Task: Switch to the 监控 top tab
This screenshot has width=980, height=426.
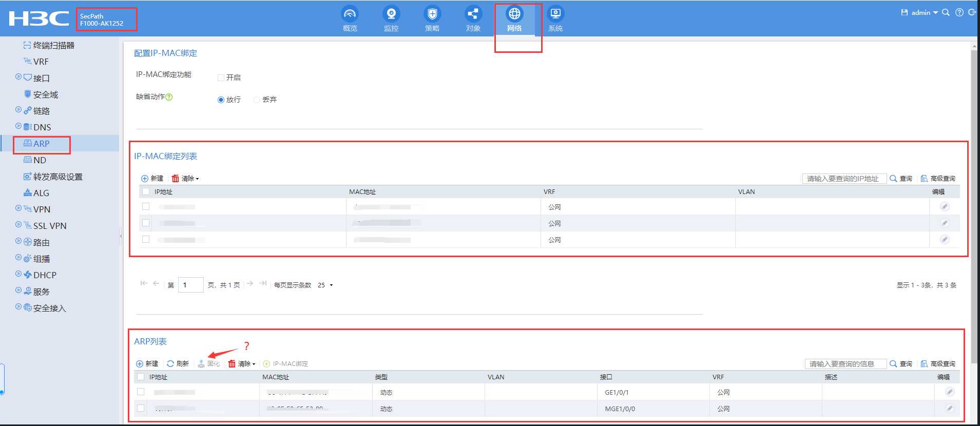Action: (x=391, y=18)
